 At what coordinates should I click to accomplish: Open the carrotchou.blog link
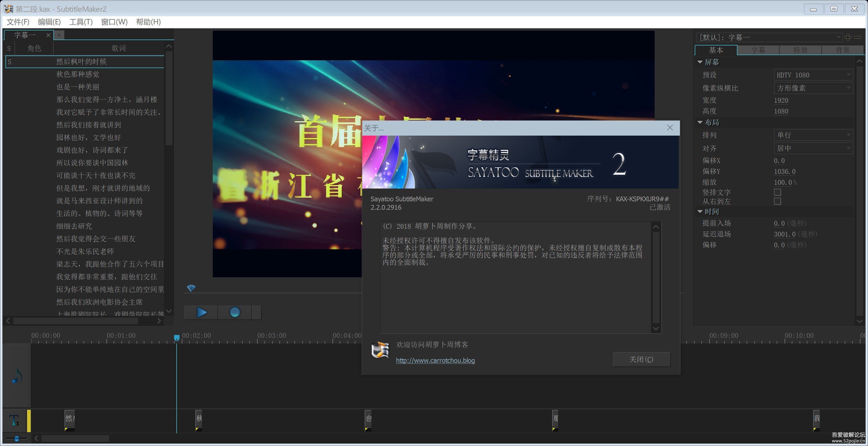pos(435,360)
